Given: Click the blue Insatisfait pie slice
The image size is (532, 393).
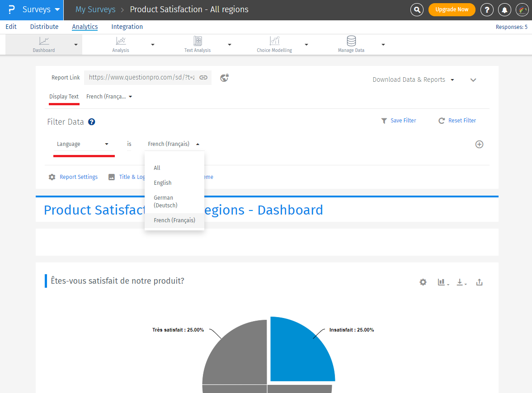Looking at the screenshot, I should point(301,352).
